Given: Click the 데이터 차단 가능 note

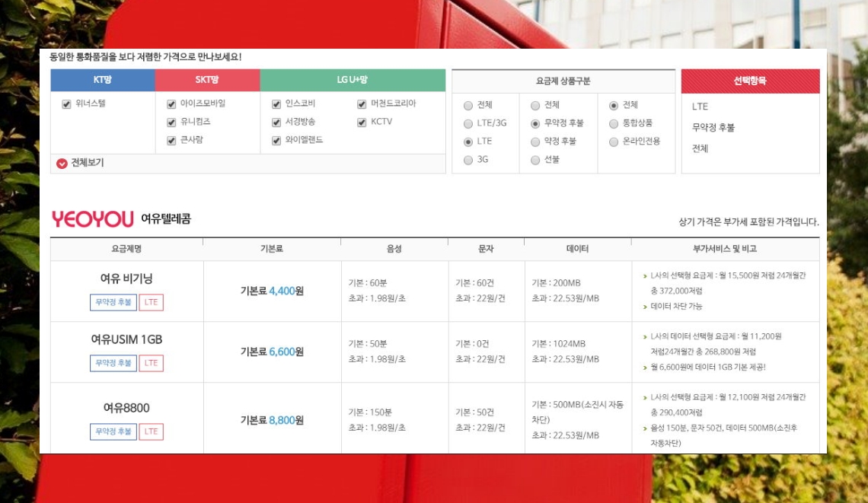Looking at the screenshot, I should tap(676, 307).
